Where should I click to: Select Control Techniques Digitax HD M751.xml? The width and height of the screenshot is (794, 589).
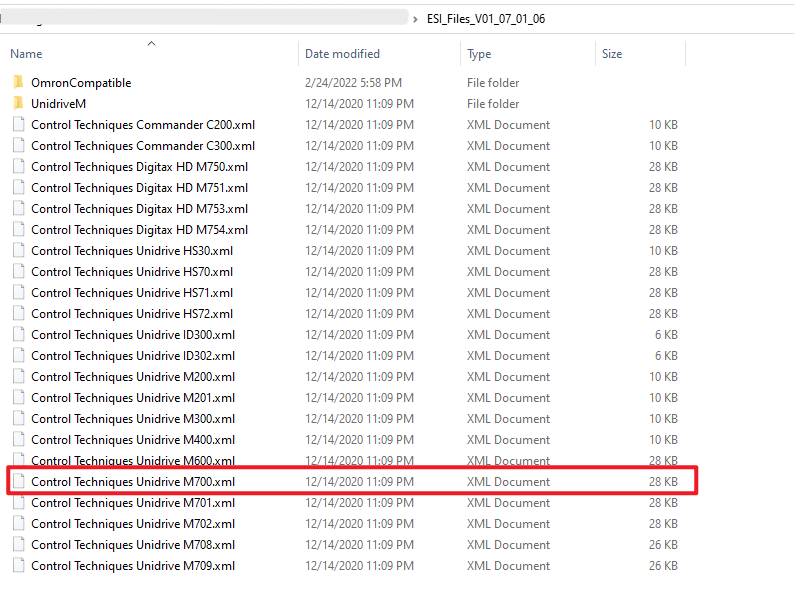point(139,188)
